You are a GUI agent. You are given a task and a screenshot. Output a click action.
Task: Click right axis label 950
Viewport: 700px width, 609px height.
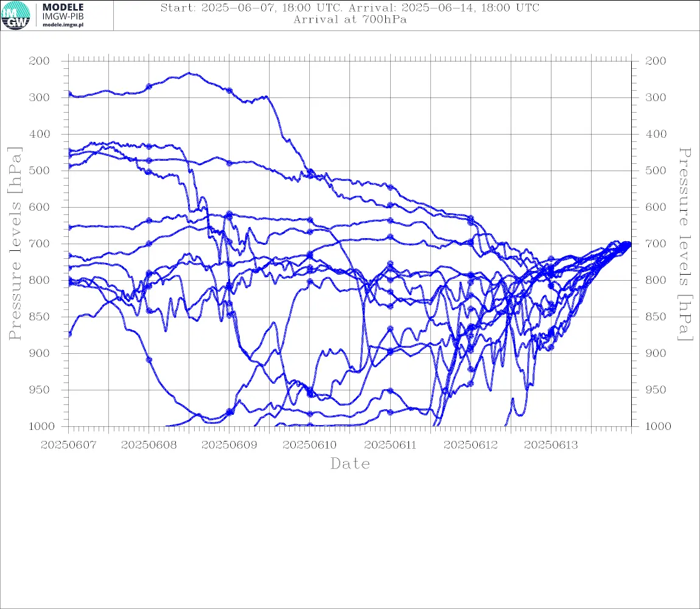tap(656, 390)
